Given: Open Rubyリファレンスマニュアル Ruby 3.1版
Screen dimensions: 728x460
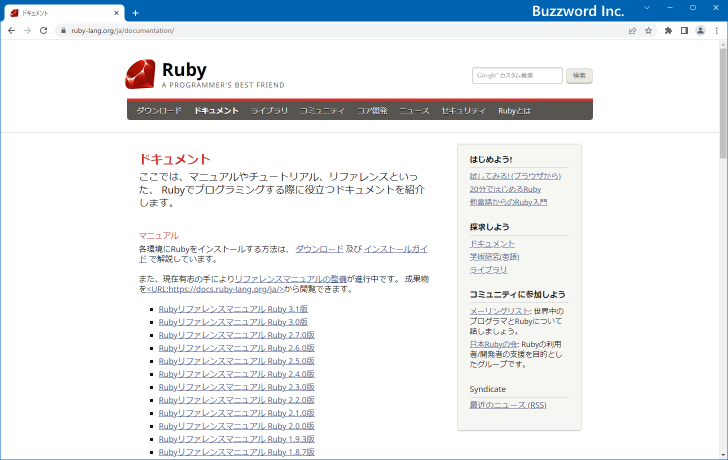Looking at the screenshot, I should point(233,309).
